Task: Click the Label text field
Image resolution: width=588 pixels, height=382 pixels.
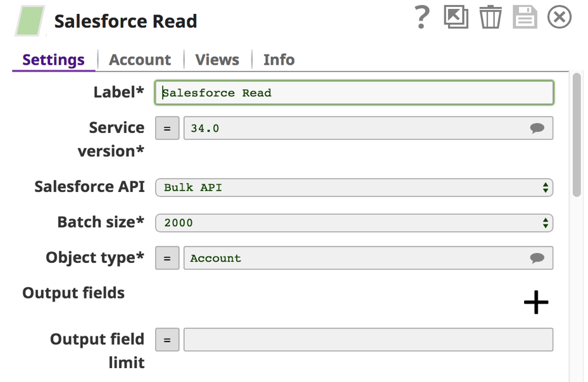Action: pos(354,92)
